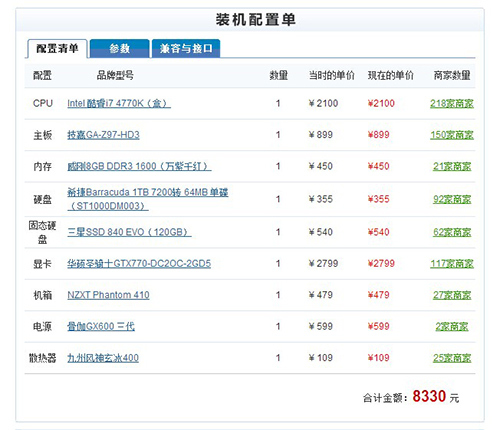
Task: View 21家商家 for the memory
Action: pos(452,166)
